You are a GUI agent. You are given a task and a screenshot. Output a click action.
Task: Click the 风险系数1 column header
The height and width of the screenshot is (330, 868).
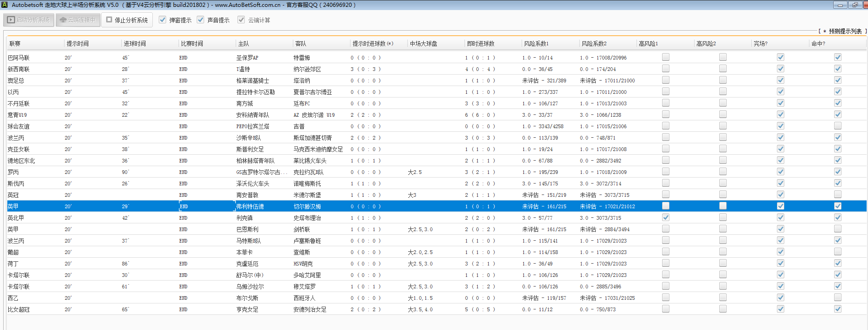coord(536,43)
